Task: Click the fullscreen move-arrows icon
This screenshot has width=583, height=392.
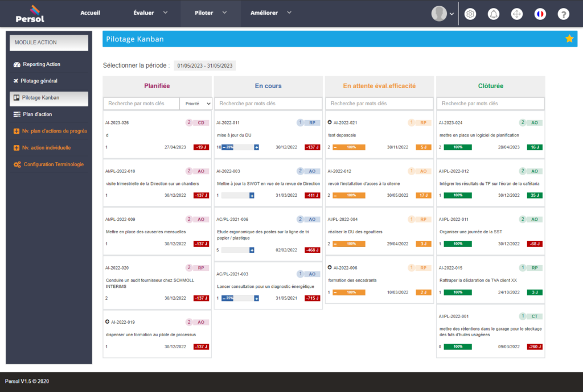Action: (x=517, y=14)
